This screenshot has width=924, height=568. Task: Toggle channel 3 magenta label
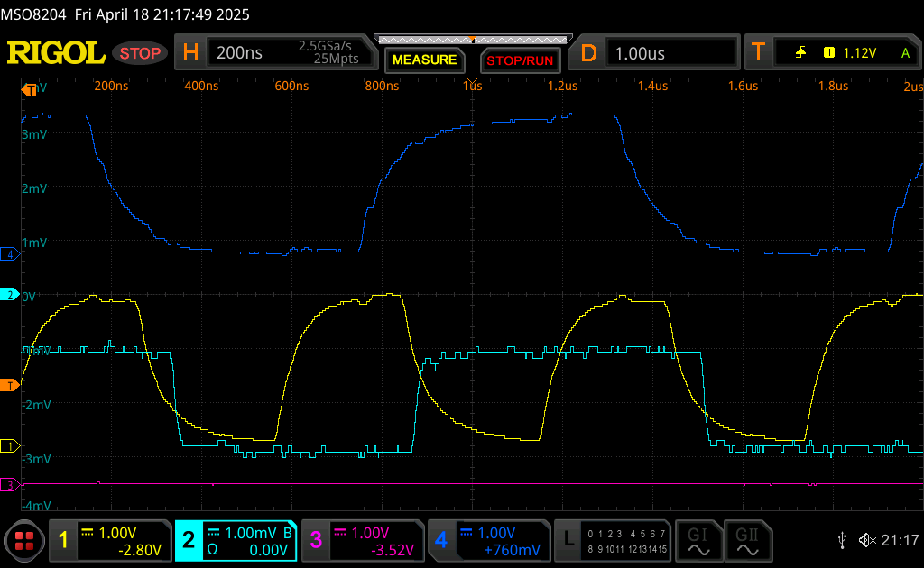(x=316, y=540)
